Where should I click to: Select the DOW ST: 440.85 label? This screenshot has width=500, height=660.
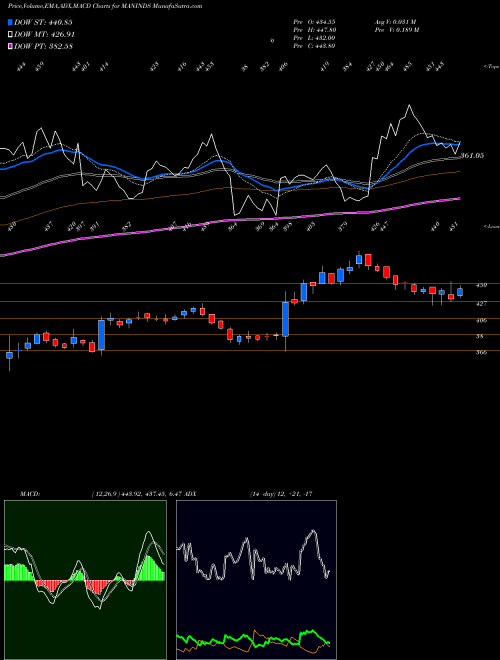pyautogui.click(x=43, y=22)
